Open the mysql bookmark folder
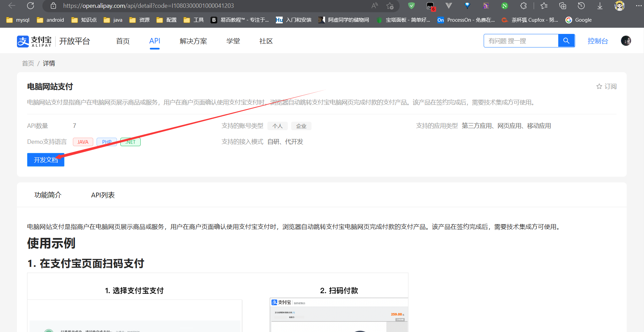Screen dimensions: 644x332 click(18, 20)
